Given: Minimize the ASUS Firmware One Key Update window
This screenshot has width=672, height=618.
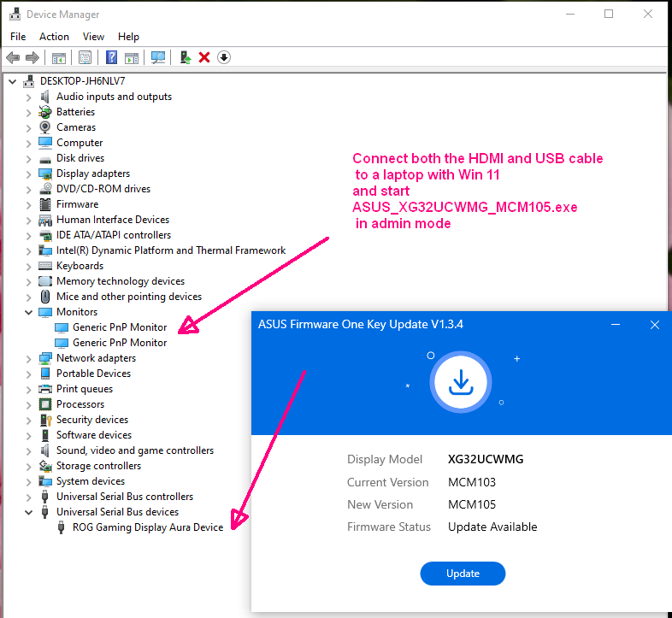Looking at the screenshot, I should point(616,325).
